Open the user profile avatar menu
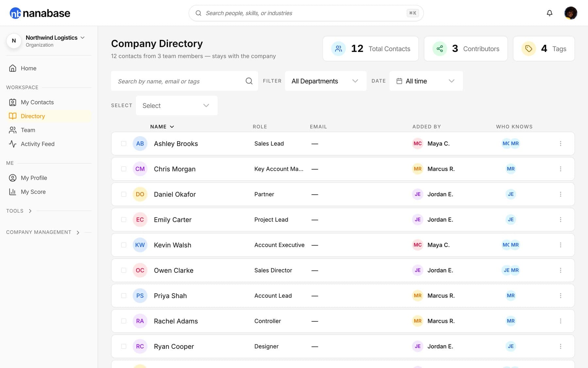Image resolution: width=588 pixels, height=368 pixels. click(571, 13)
